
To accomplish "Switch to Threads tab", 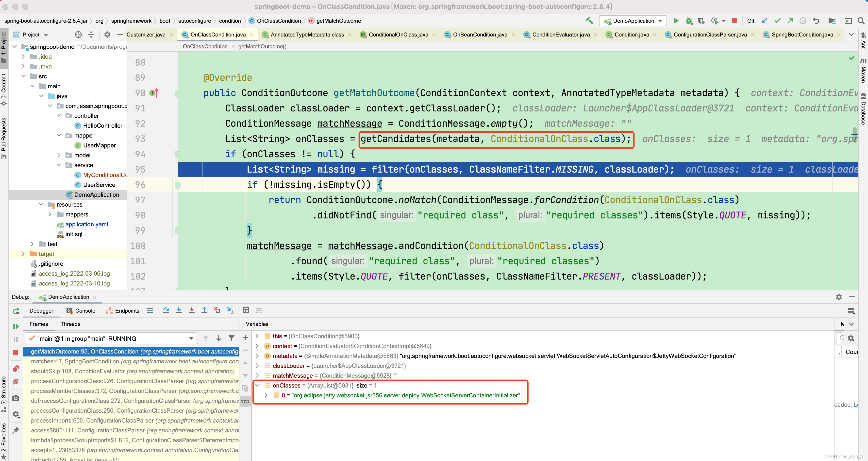I will [70, 324].
